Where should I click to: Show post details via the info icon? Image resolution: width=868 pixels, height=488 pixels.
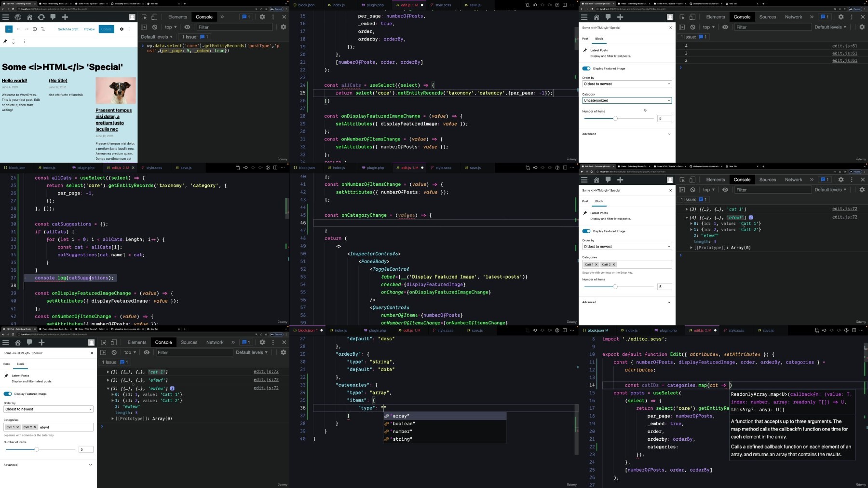(x=35, y=29)
